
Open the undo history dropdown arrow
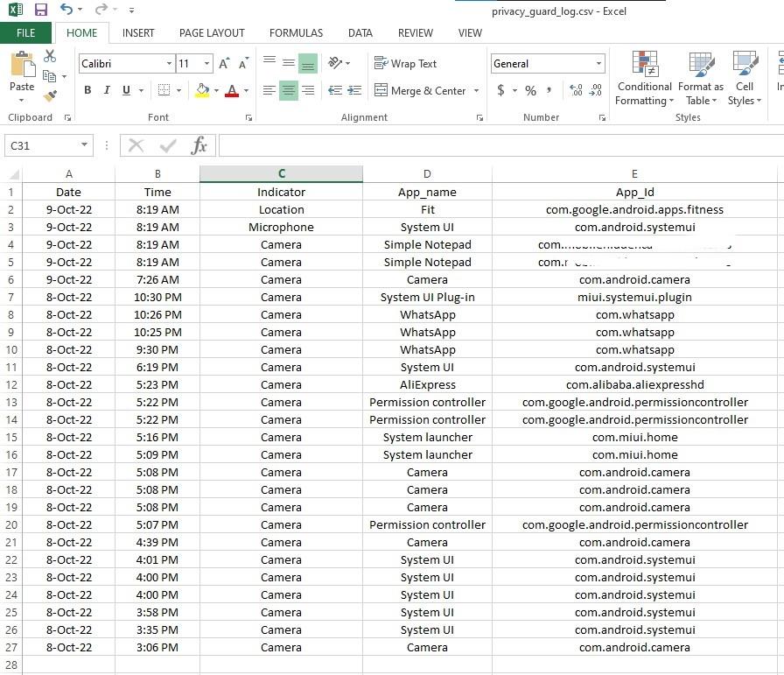pyautogui.click(x=80, y=10)
